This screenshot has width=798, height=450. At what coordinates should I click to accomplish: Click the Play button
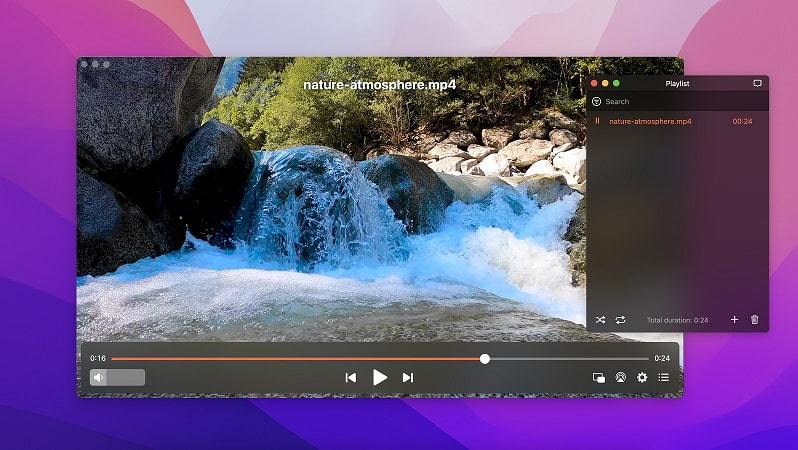coord(380,377)
